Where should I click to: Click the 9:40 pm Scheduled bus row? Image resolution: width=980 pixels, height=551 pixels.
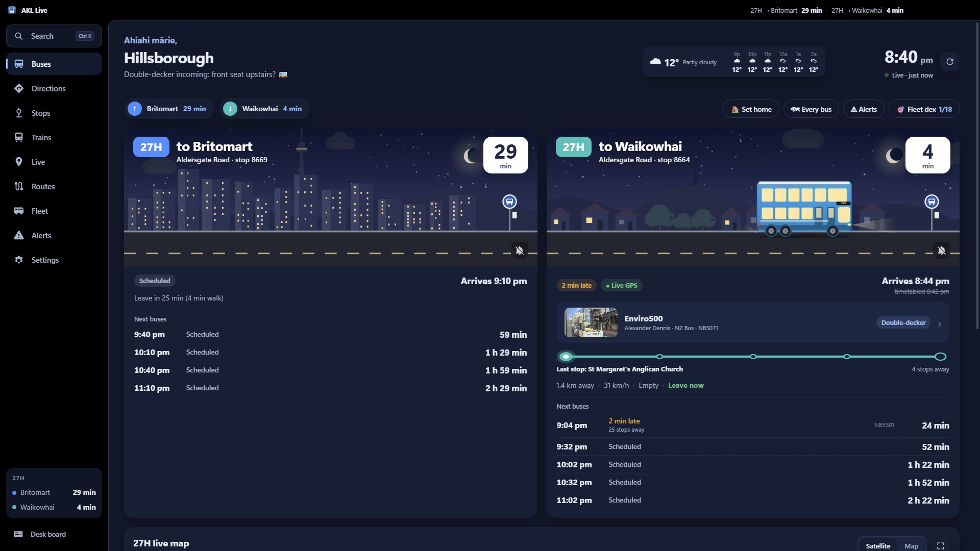330,335
